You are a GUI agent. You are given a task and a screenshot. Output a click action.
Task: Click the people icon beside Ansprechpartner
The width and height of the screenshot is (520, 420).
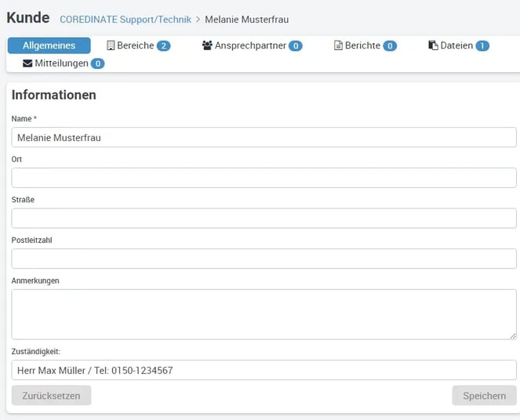(x=207, y=45)
